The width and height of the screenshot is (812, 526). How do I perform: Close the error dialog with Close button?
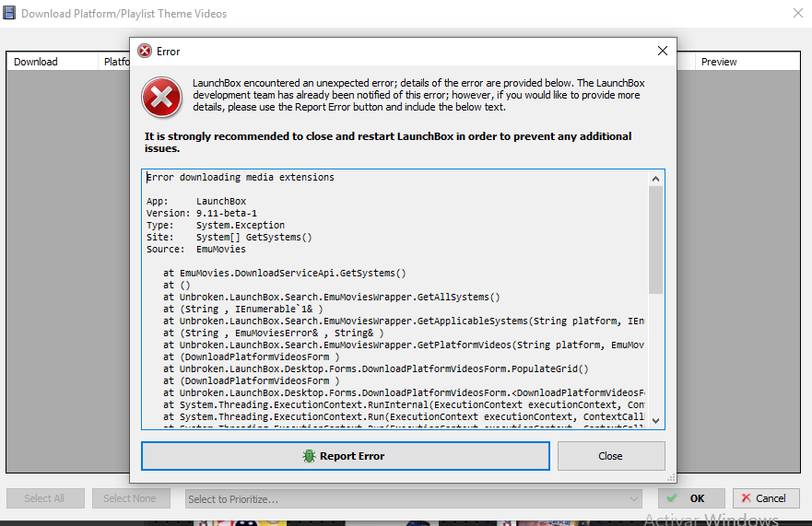click(x=611, y=456)
